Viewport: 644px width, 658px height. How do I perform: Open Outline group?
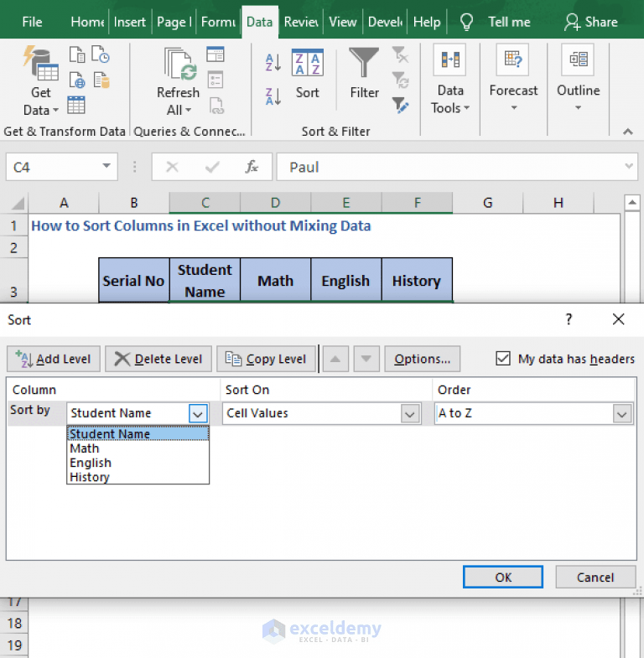[578, 78]
